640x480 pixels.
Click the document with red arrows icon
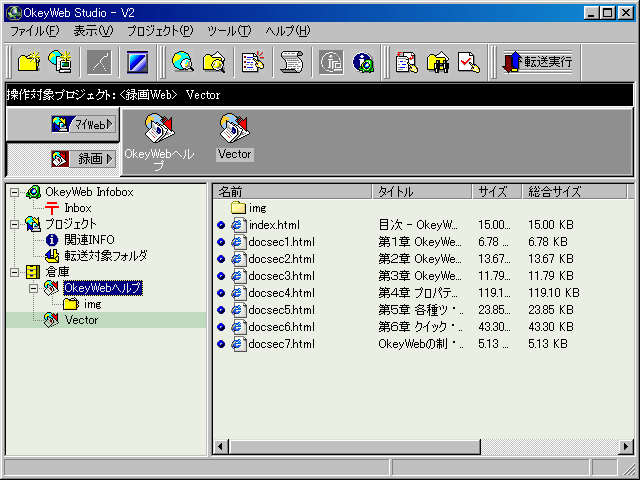click(407, 62)
